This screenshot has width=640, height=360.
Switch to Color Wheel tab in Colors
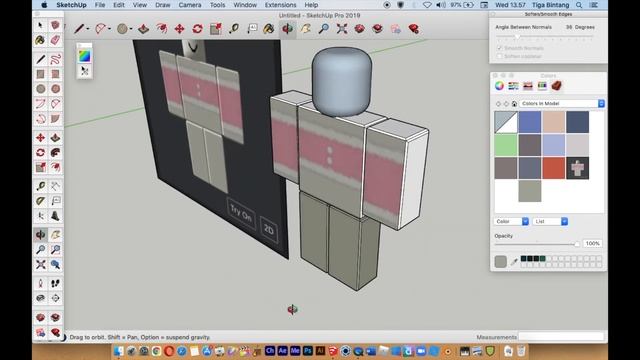499,86
